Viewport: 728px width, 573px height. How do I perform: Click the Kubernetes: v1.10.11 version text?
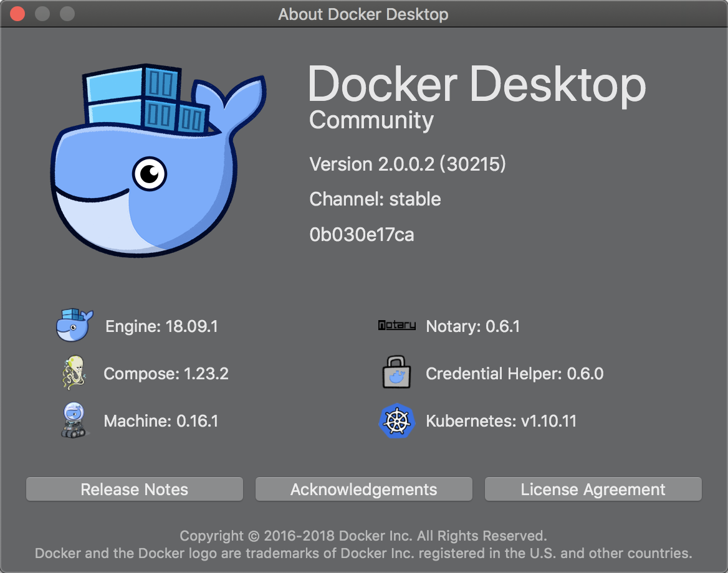pyautogui.click(x=500, y=420)
